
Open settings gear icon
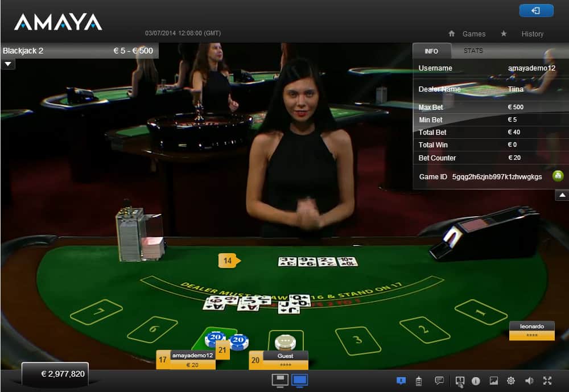click(x=511, y=381)
